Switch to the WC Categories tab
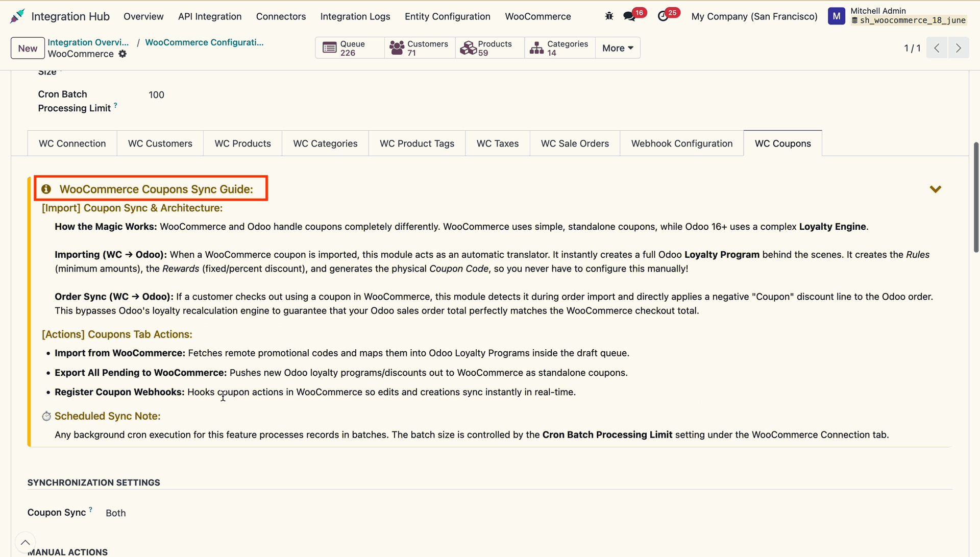This screenshot has width=980, height=557. (x=325, y=143)
